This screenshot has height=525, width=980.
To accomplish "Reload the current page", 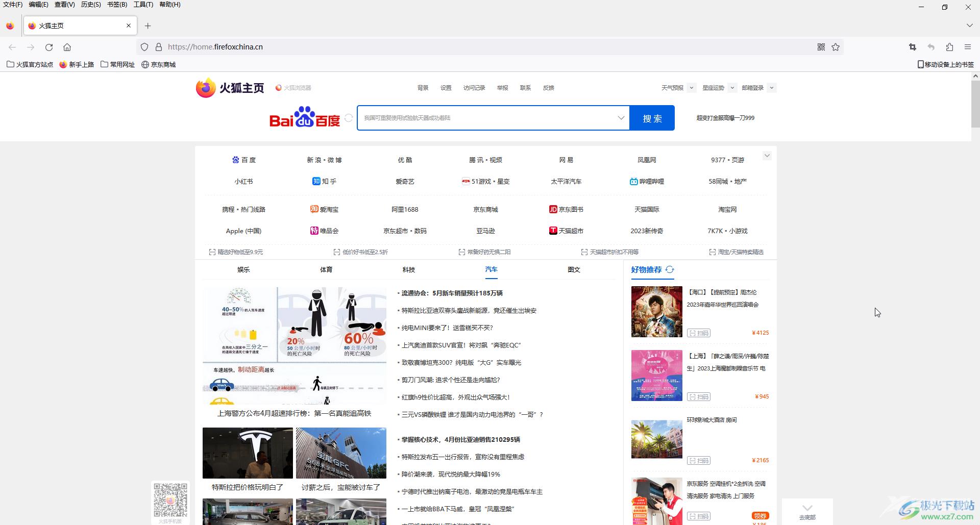I will click(49, 47).
